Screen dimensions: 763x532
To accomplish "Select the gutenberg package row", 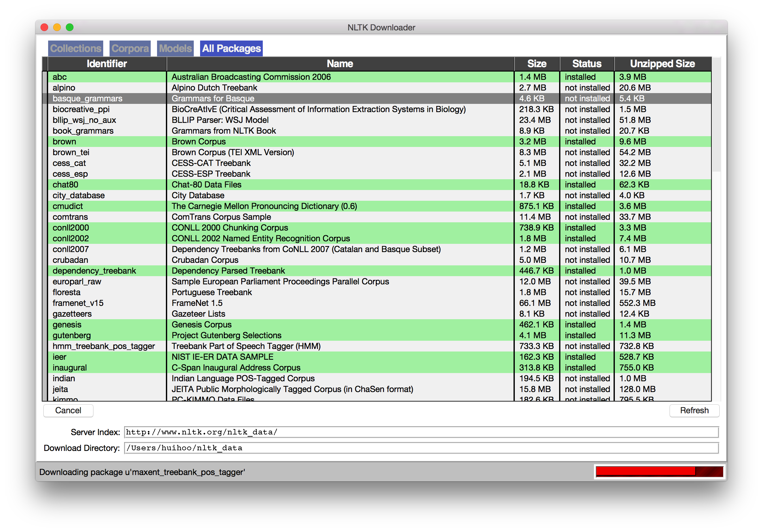I will 72,335.
